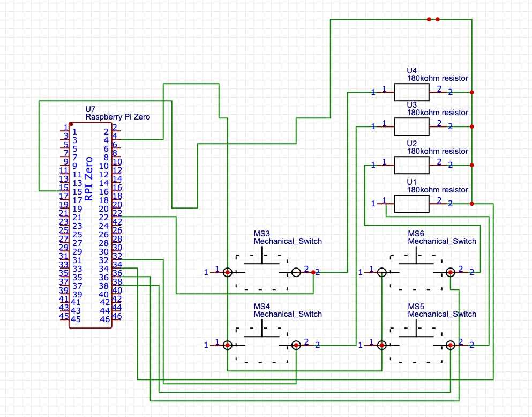Image resolution: width=532 pixels, height=417 pixels.
Task: Click the 'U7' designator label
Action: pos(90,109)
